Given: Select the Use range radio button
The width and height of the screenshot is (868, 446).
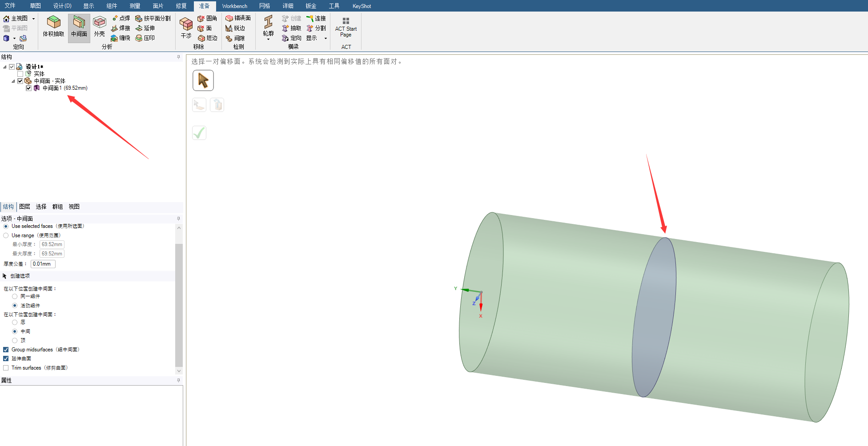Looking at the screenshot, I should tap(6, 235).
